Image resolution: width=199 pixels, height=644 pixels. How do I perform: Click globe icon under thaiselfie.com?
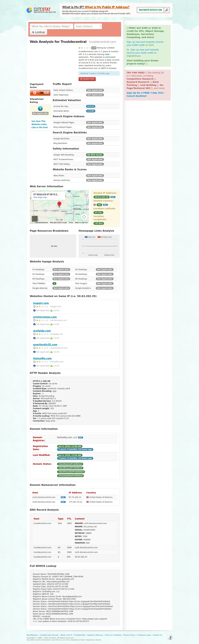click(34, 362)
